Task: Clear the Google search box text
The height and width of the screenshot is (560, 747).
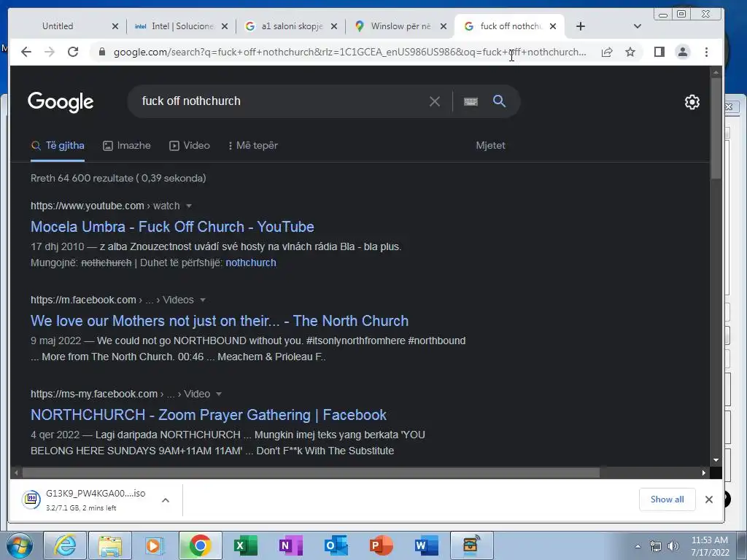Action: pos(435,101)
